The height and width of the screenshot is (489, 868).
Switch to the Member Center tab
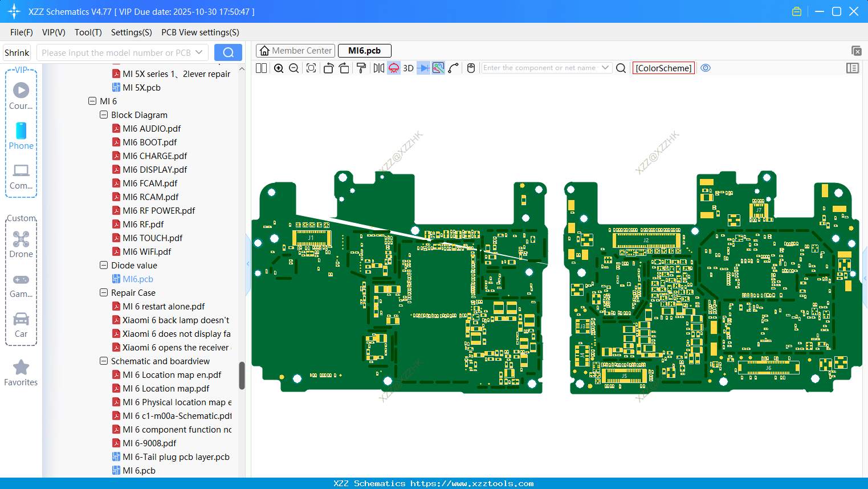(296, 51)
